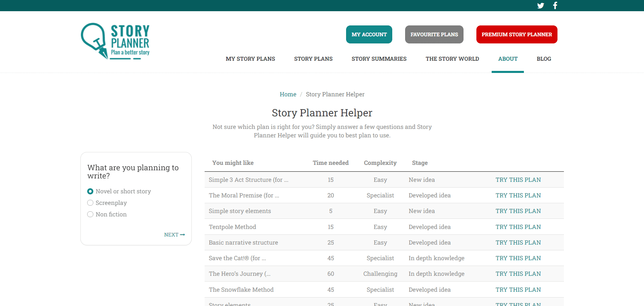Select the Non fiction option
Viewport: 644px width, 306px height.
[x=90, y=214]
